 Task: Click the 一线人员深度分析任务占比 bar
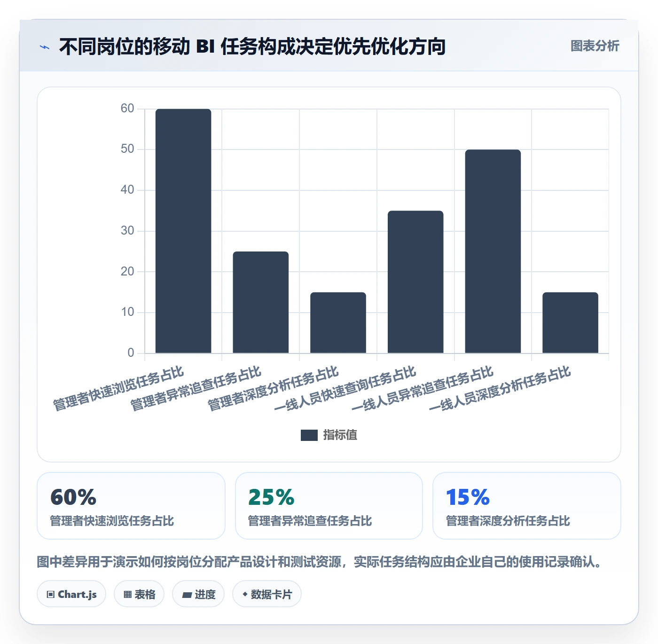click(570, 322)
